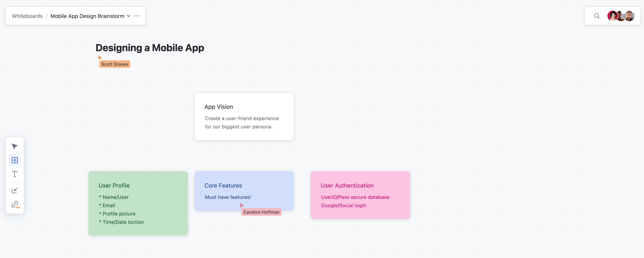Go to Whiteboards breadcrumb

tap(27, 16)
